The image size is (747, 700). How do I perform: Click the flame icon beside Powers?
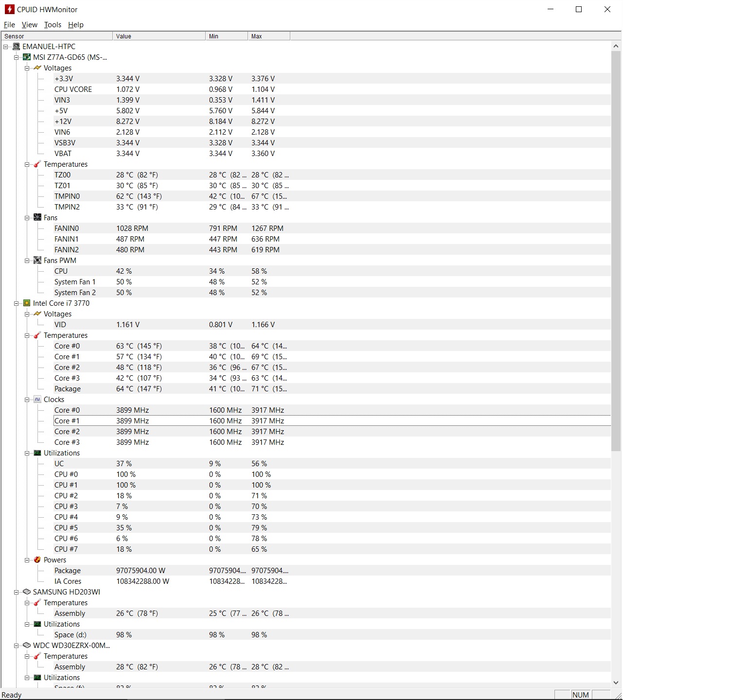[x=37, y=560]
